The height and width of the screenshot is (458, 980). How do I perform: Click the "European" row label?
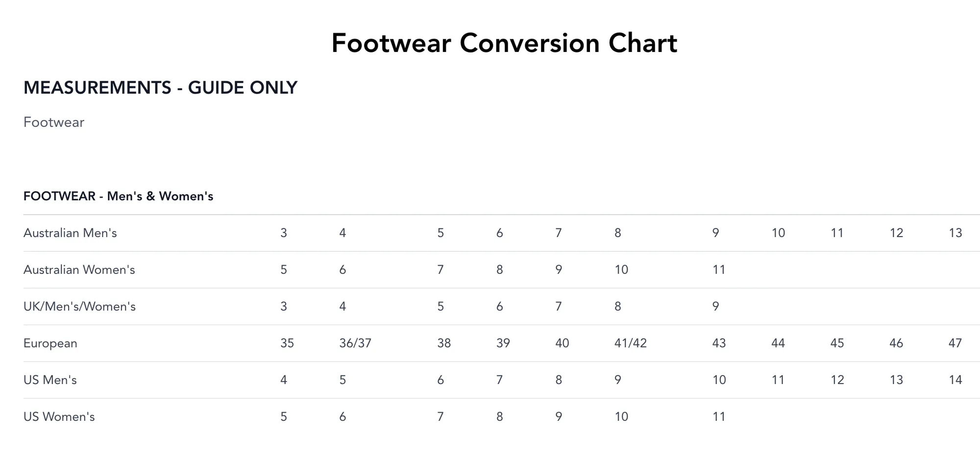[x=50, y=343]
